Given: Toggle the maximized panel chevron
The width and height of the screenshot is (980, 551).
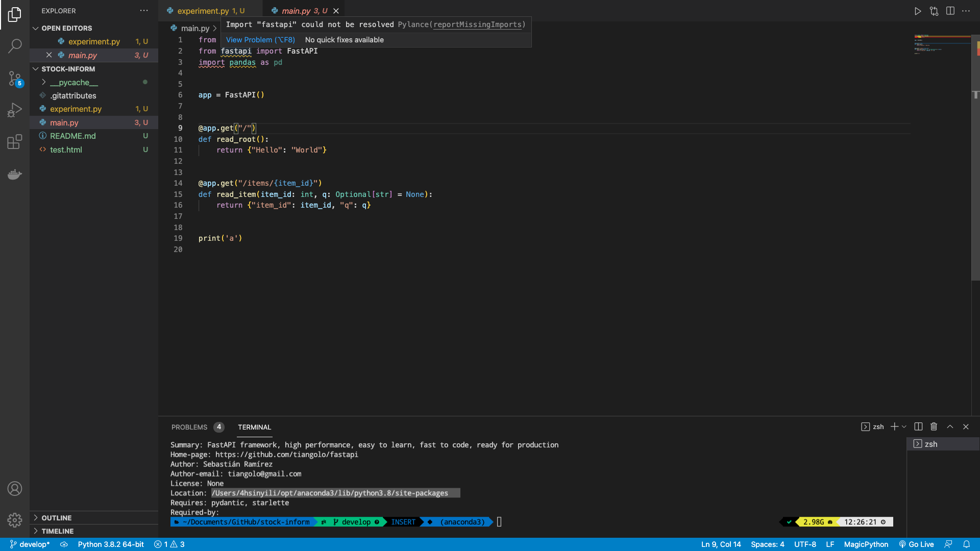Looking at the screenshot, I should coord(950,427).
